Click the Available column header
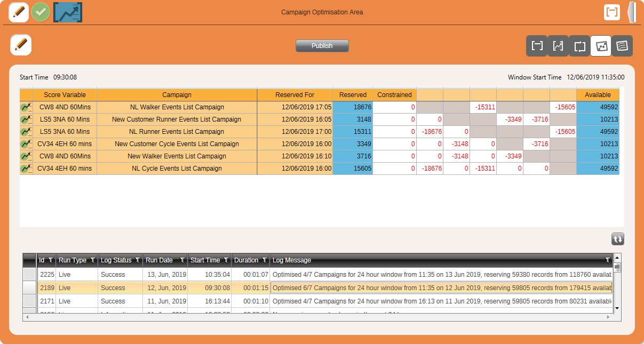 [x=598, y=95]
